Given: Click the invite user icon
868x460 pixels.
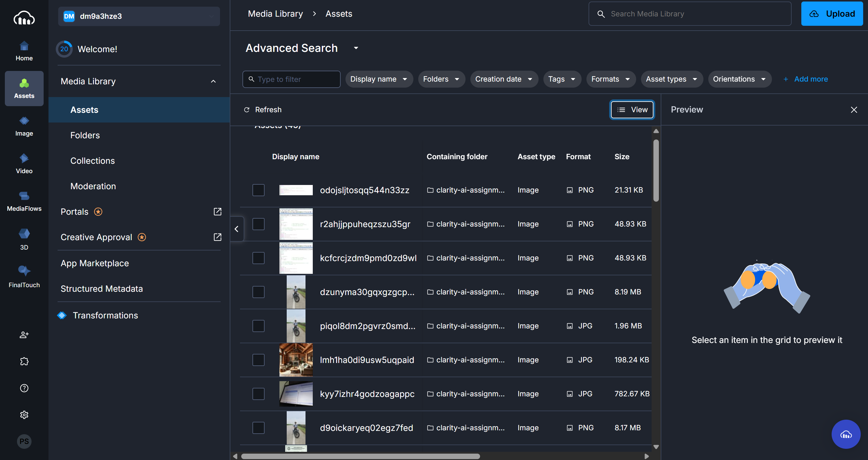Looking at the screenshot, I should point(24,335).
